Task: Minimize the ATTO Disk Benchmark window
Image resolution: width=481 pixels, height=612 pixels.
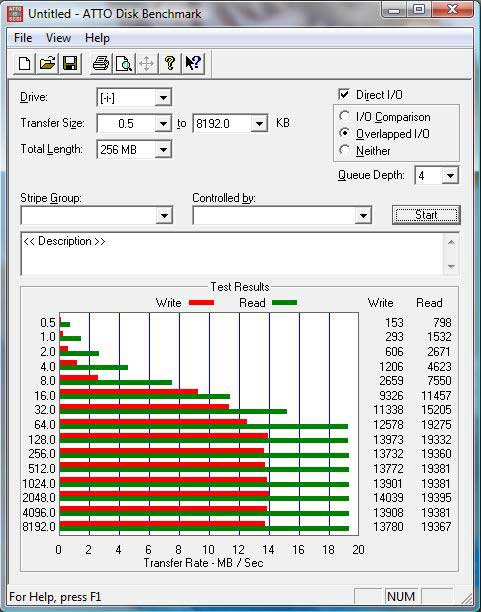Action: [394, 10]
